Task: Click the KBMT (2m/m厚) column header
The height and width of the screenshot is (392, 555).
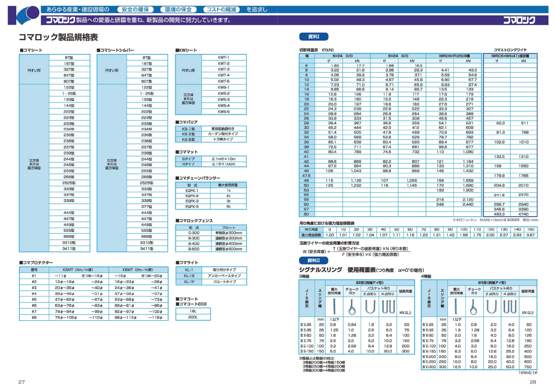Action: tap(138, 270)
